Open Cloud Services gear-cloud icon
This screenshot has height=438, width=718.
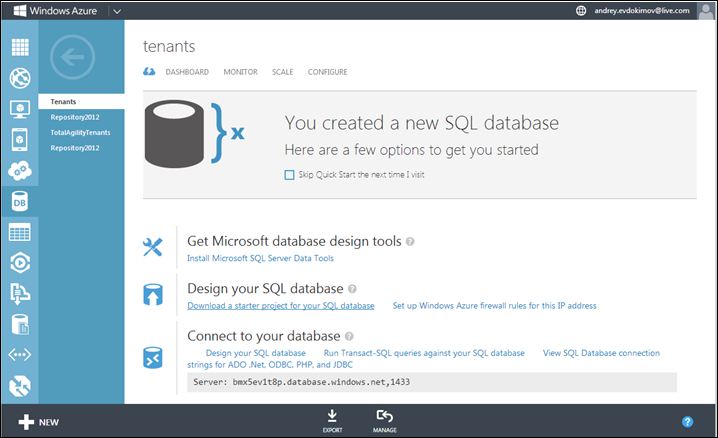(x=19, y=170)
